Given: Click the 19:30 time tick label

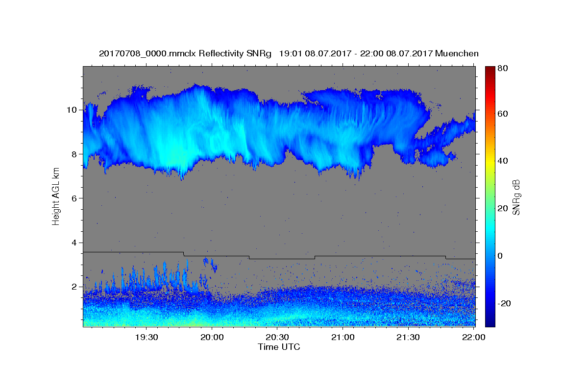Looking at the screenshot, I should point(147,337).
